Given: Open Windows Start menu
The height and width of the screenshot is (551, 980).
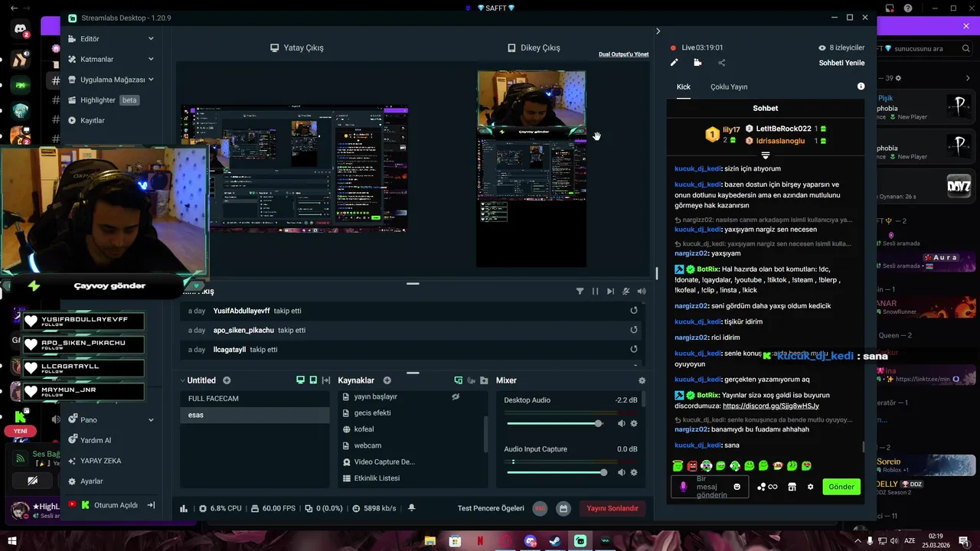Looking at the screenshot, I should [x=12, y=541].
